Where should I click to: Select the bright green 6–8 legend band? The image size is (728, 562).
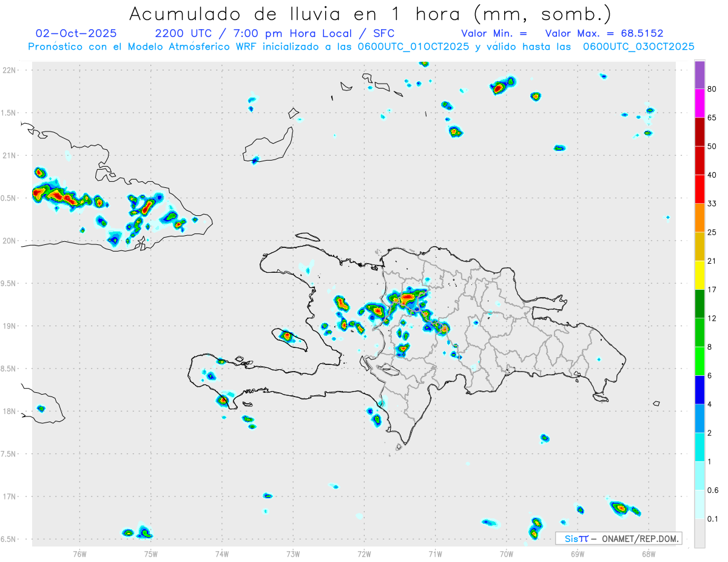click(699, 360)
